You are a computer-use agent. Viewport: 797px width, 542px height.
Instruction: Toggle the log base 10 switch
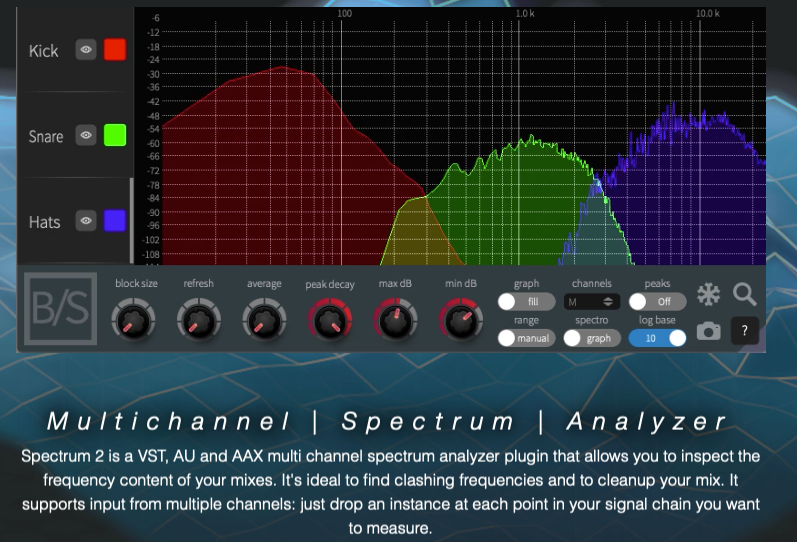657,338
